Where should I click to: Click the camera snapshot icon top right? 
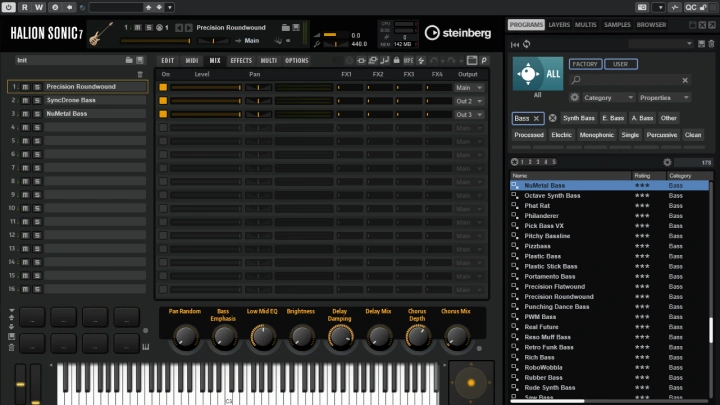[x=642, y=7]
